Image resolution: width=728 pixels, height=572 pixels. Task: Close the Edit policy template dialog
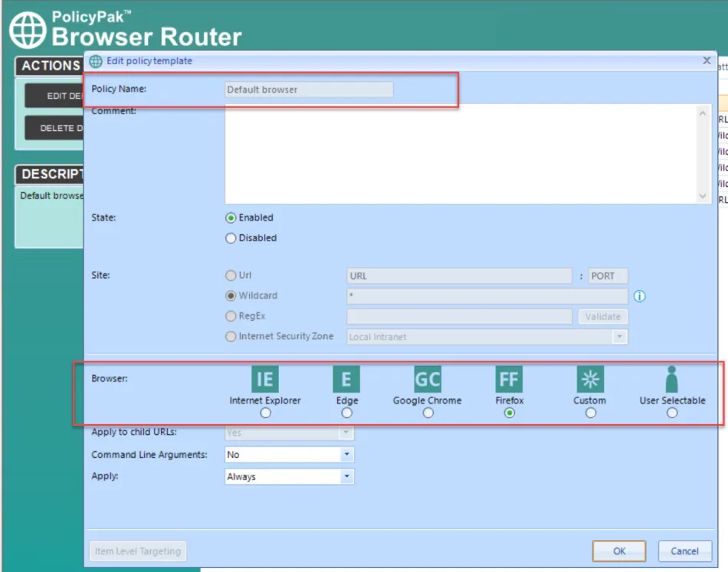click(x=707, y=60)
